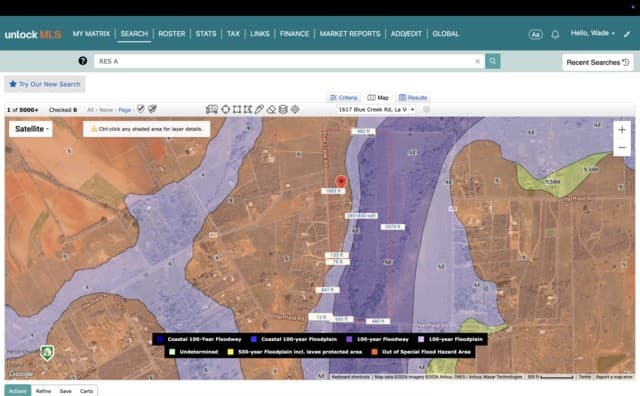Click Report a map error link
Image resolution: width=640 pixels, height=396 pixels.
pos(614,377)
